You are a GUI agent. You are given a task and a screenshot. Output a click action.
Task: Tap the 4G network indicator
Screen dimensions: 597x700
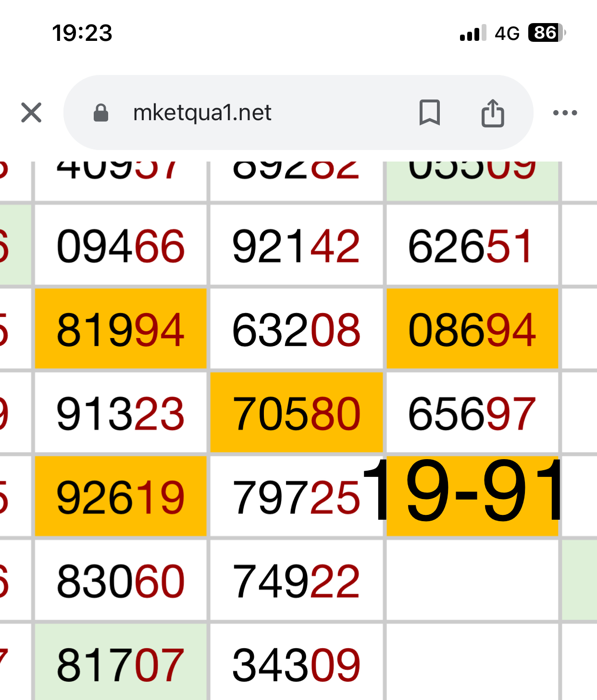click(507, 33)
